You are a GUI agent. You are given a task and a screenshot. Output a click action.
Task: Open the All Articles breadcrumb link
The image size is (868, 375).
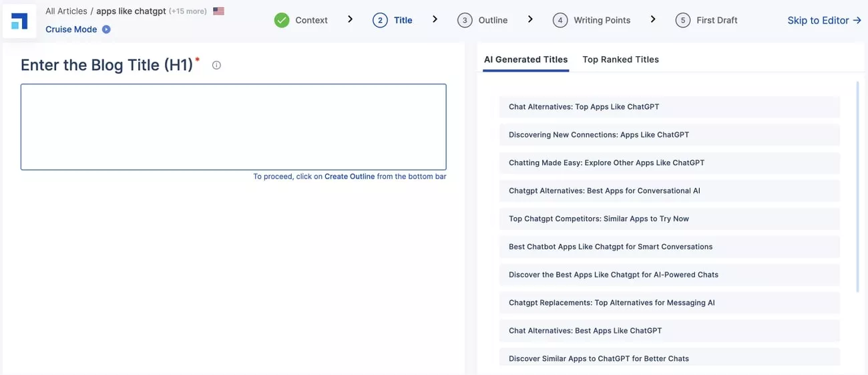point(66,11)
